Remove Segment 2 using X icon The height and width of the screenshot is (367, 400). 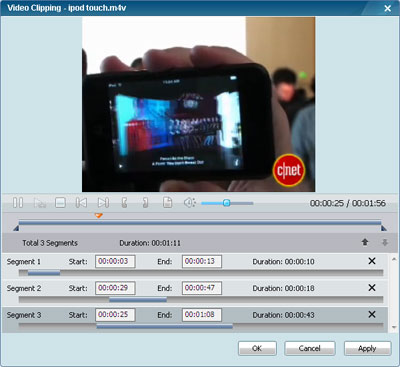click(x=372, y=288)
